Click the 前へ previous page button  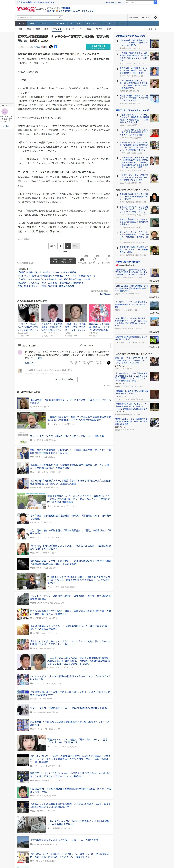coord(52,246)
